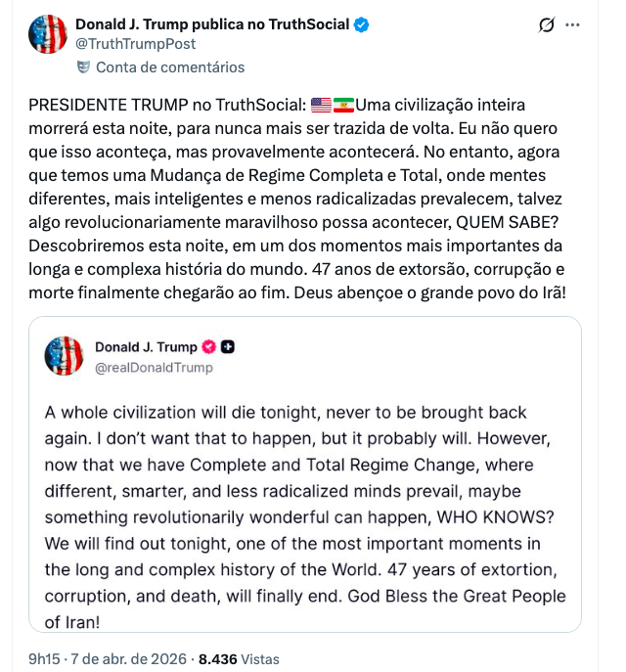Screen dimensions: 626x672
Task: Click the Iran flag emoji
Action: (x=343, y=106)
